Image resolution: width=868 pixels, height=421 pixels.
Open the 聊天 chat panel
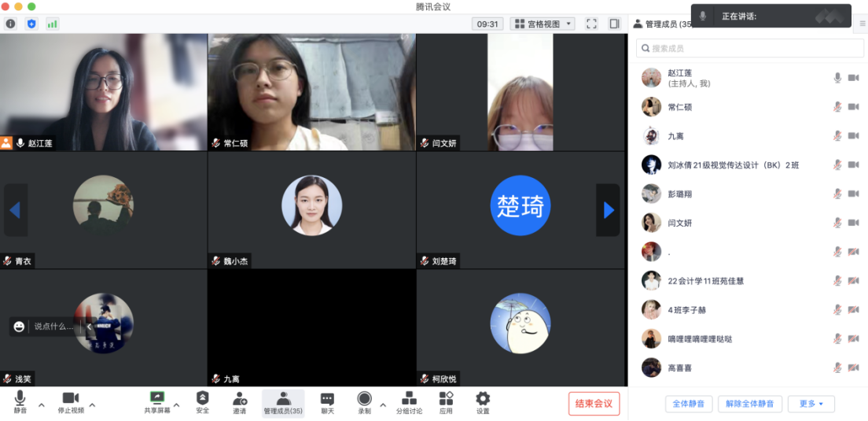327,402
